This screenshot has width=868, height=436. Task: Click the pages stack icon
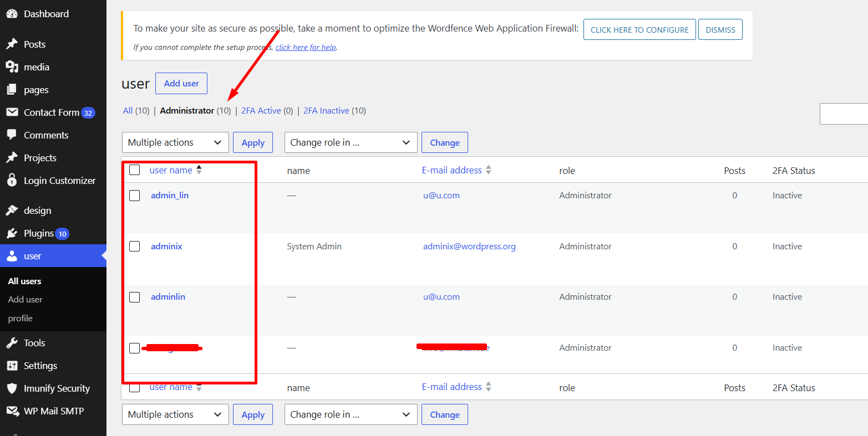click(12, 90)
